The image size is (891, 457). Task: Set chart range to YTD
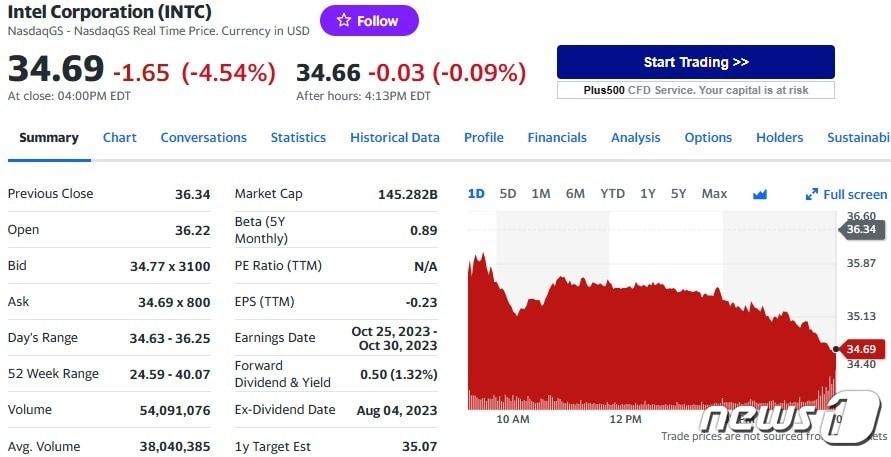[x=612, y=194]
